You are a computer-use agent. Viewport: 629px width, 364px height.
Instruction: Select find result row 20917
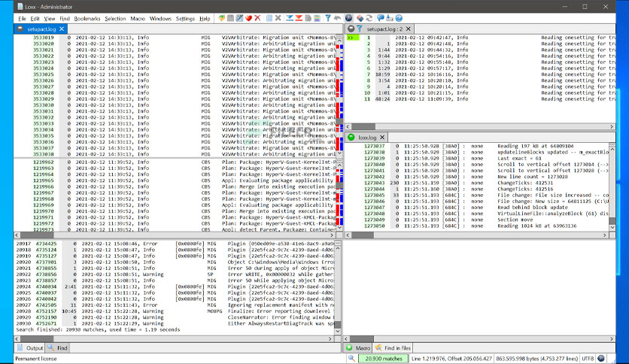(175, 244)
